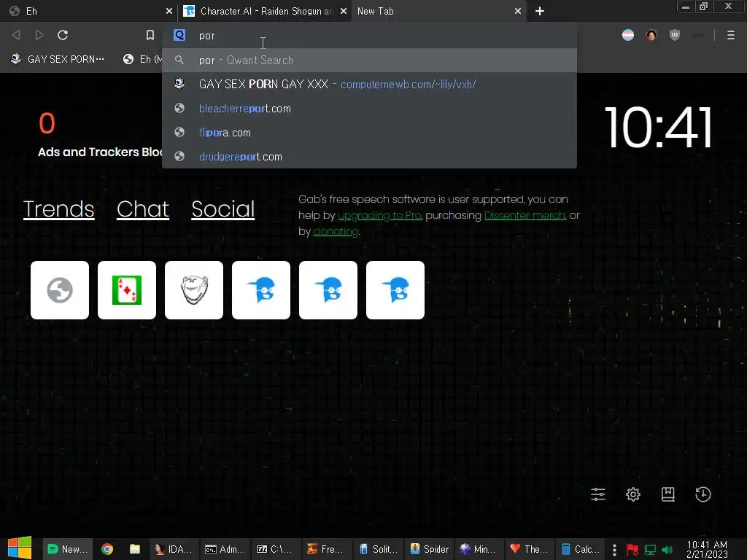Click the volume speaker tray icon

[667, 550]
